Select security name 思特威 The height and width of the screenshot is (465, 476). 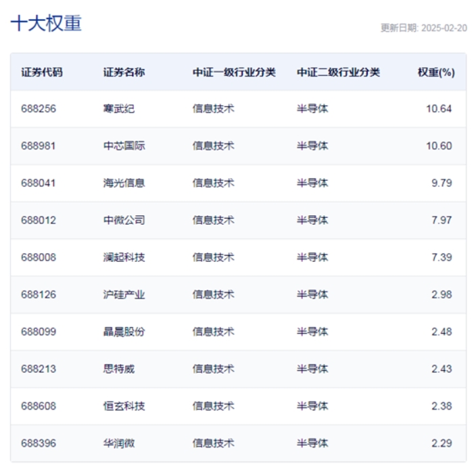[119, 369]
